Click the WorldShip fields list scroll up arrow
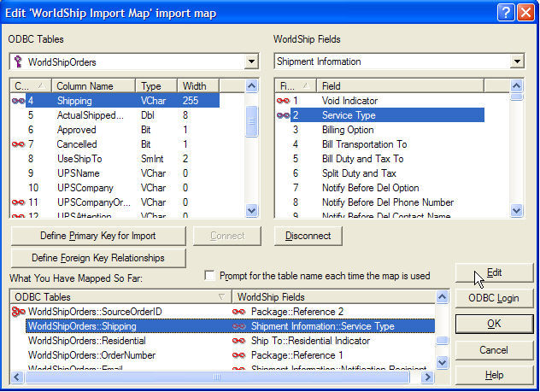Image resolution: width=540 pixels, height=392 pixels. pyautogui.click(x=517, y=85)
